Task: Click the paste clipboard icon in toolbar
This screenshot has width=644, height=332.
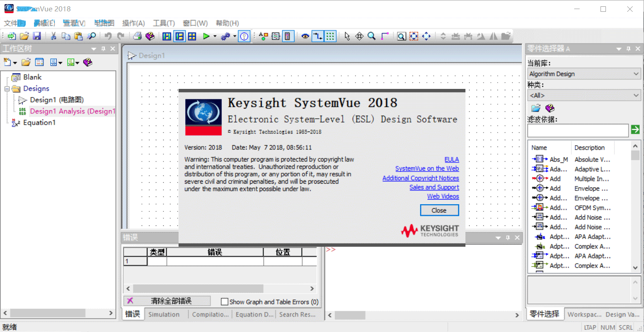Action: [78, 36]
